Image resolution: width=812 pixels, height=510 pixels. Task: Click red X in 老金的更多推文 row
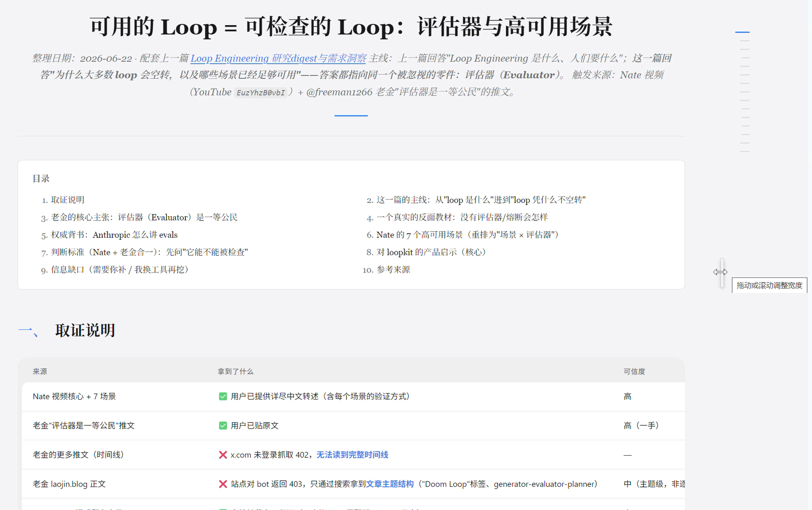coord(223,455)
